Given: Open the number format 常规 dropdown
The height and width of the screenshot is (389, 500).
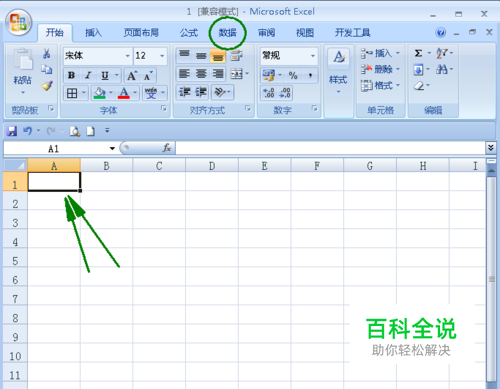Looking at the screenshot, I should point(313,56).
